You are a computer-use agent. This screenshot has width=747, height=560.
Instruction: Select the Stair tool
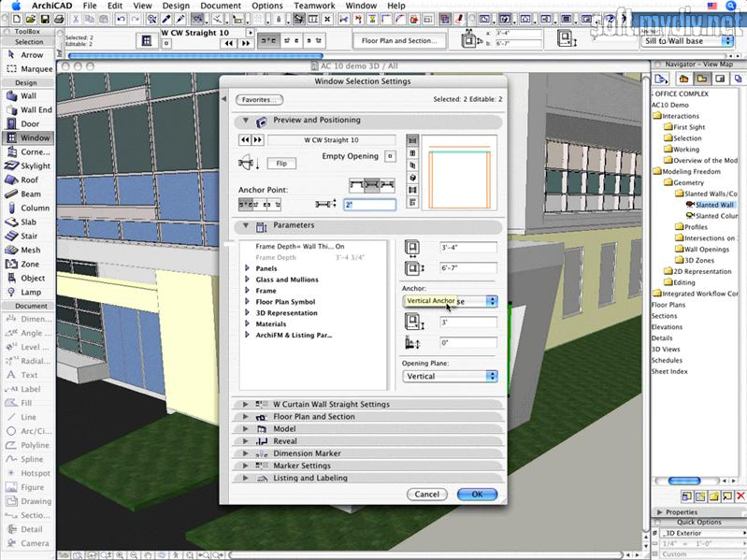click(27, 237)
